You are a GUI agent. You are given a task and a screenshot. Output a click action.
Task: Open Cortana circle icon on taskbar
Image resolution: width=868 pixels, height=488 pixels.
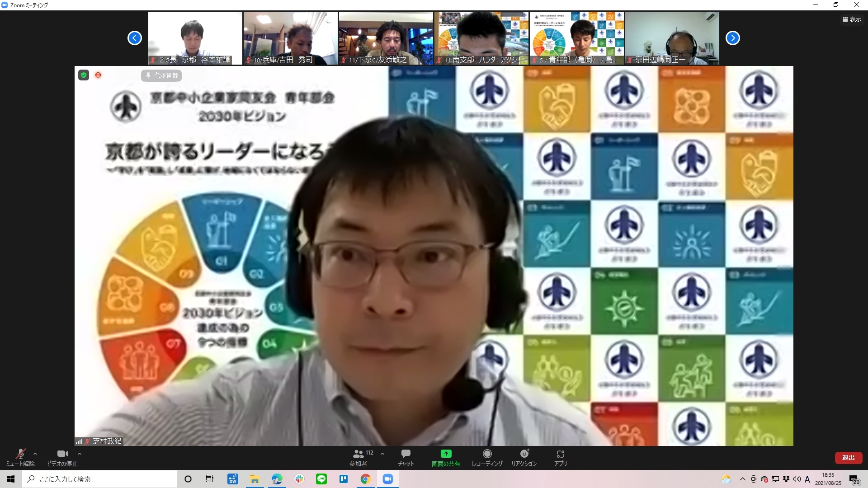coord(188,479)
